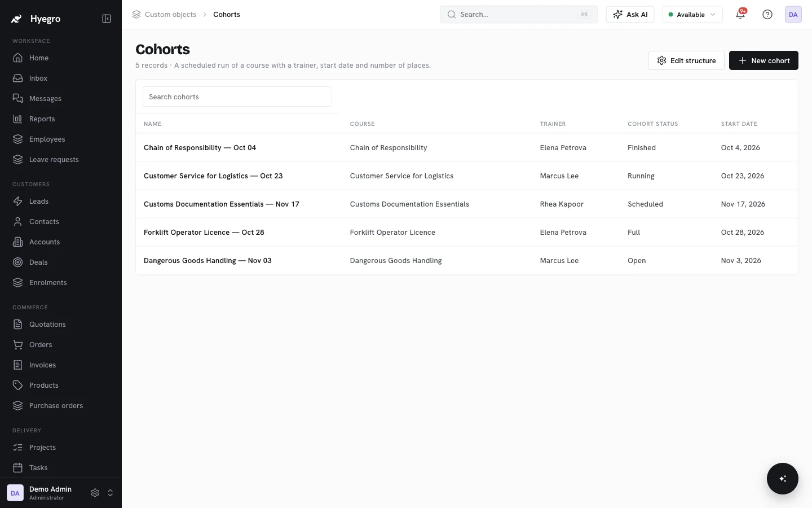The height and width of the screenshot is (508, 812).
Task: Navigate to Deals
Action: click(61, 262)
